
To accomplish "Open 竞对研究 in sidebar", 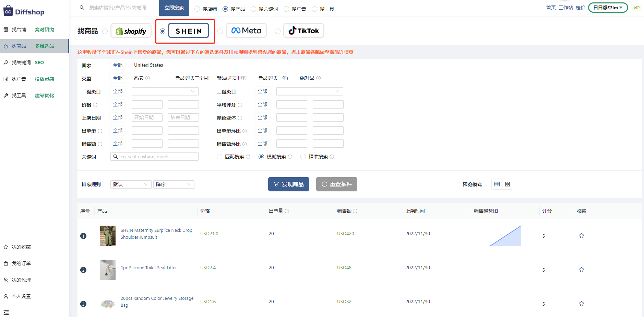I will click(x=45, y=30).
